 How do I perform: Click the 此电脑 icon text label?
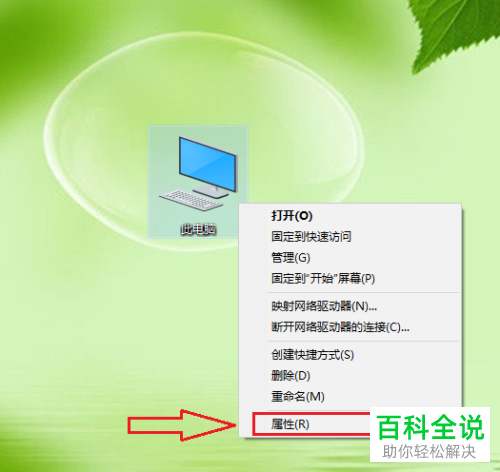[199, 229]
